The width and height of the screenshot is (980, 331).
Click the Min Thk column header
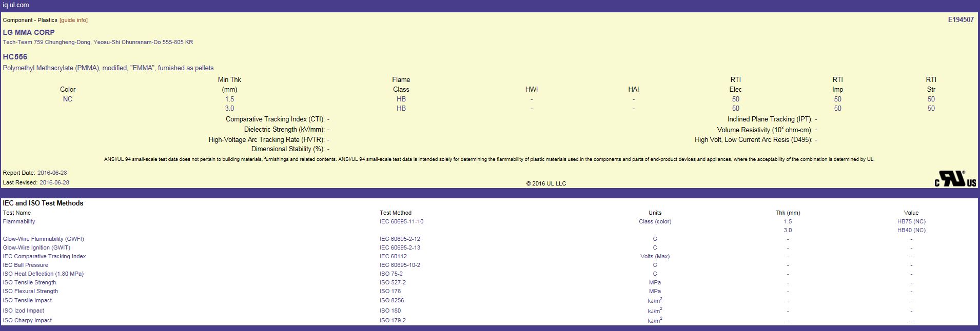[x=229, y=85]
